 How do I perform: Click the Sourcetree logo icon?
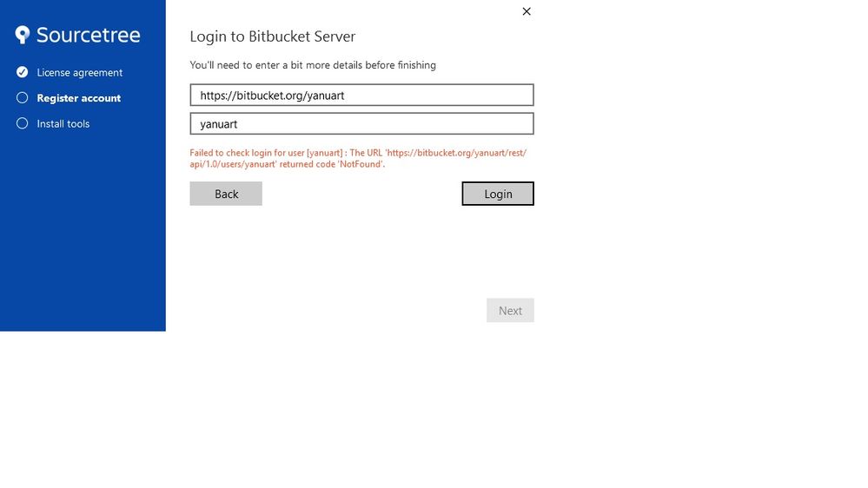(22, 35)
